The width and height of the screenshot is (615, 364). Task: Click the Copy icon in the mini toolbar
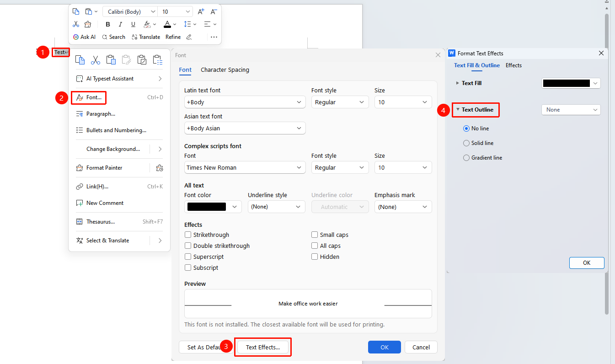76,11
